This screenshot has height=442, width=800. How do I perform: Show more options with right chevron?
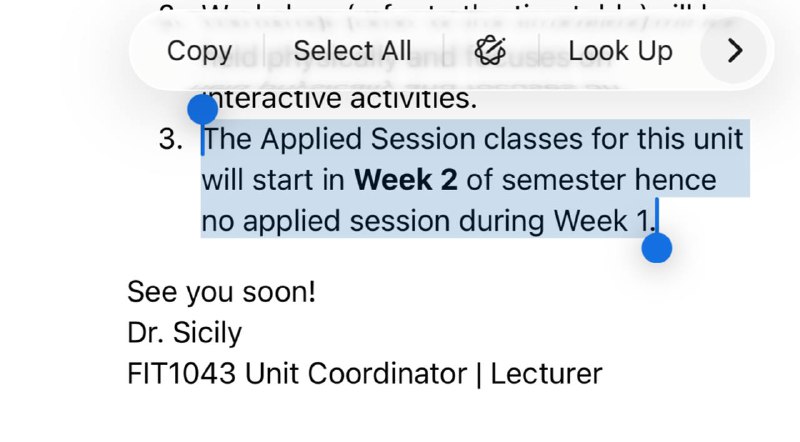[734, 51]
